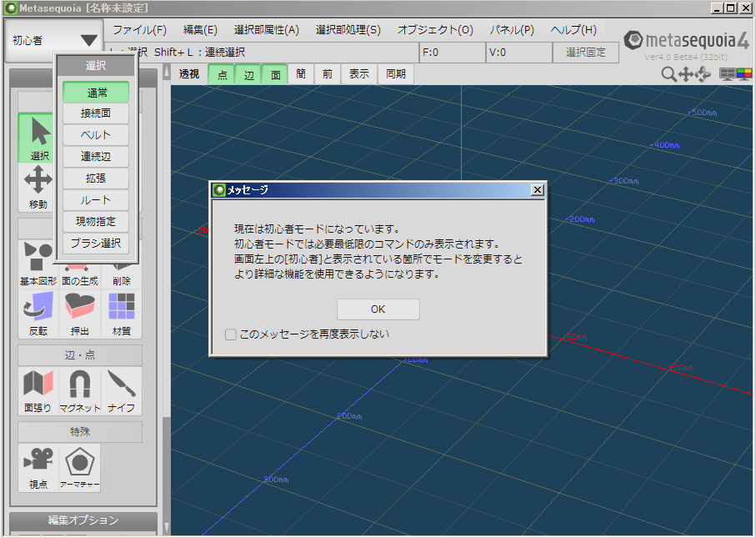
Task: Choose ブラシ選択 selection mode
Action: click(x=96, y=244)
